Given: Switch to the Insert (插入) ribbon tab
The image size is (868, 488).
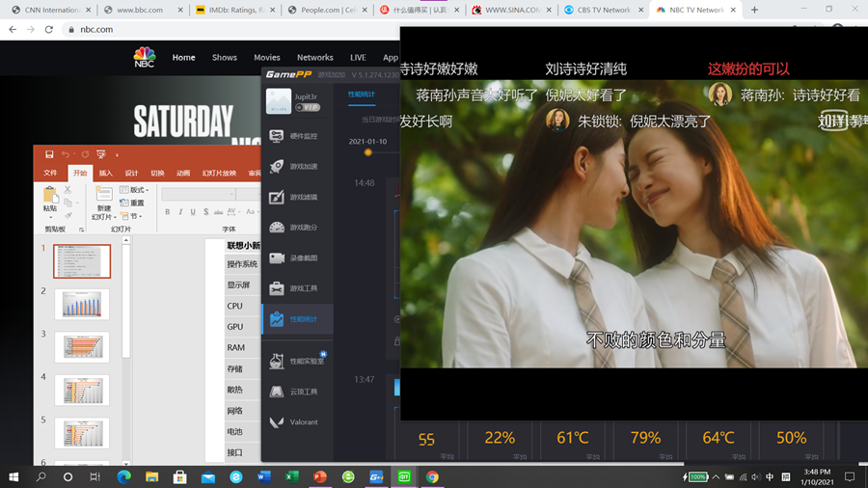Looking at the screenshot, I should (106, 174).
